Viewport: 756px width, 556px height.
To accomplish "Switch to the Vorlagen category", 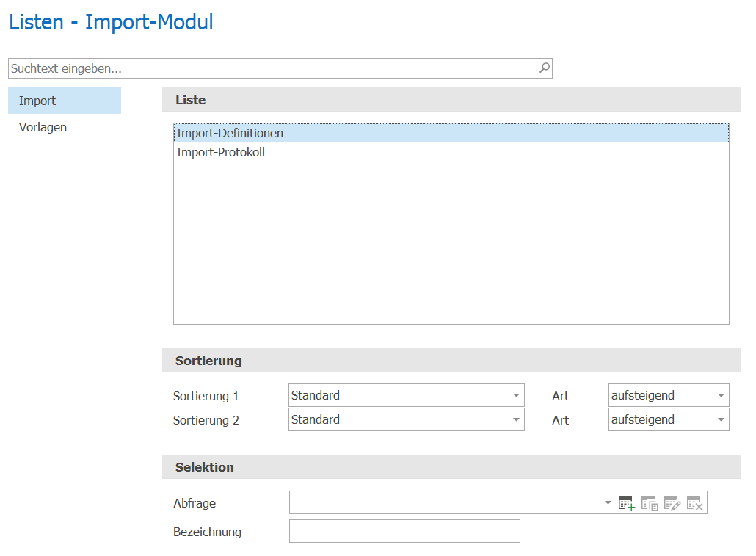I will click(x=65, y=127).
